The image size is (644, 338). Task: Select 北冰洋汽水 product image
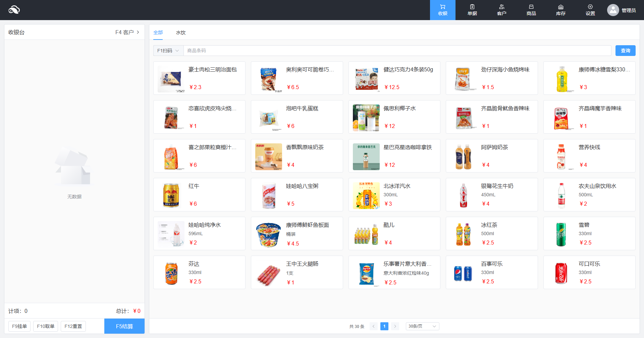pos(366,196)
